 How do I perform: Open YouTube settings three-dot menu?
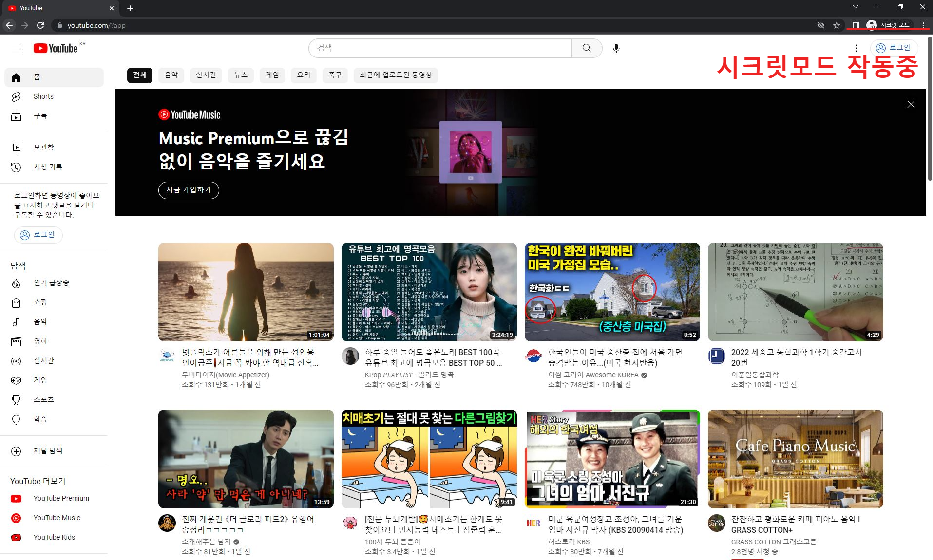pos(856,48)
